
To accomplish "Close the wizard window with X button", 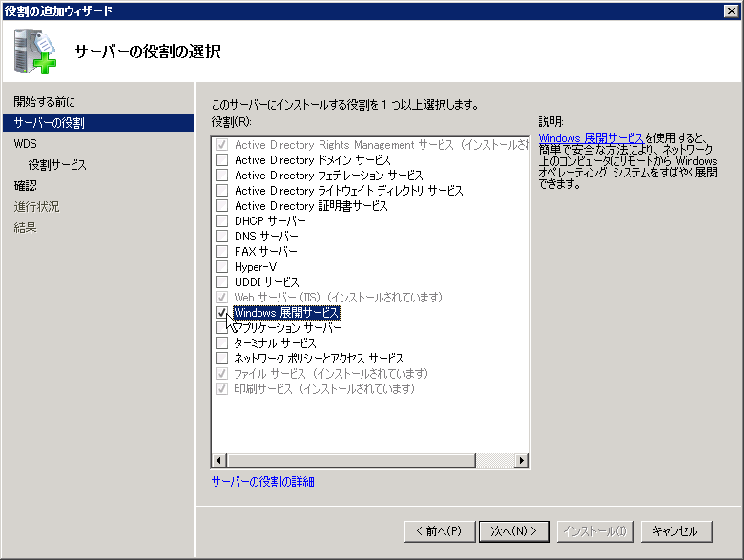I will tap(731, 10).
